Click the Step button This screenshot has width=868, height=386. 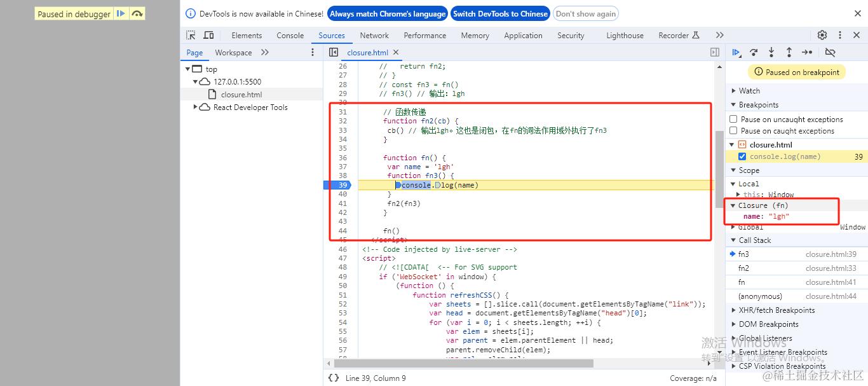pos(807,52)
